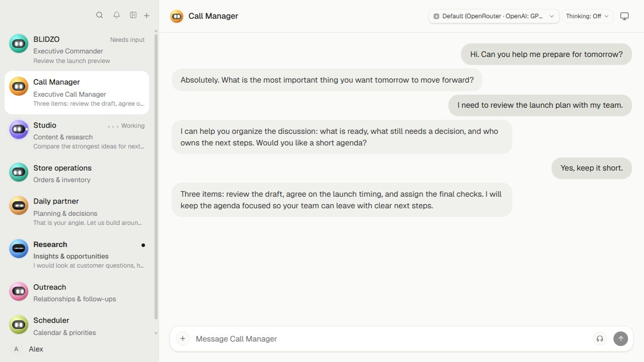Click the "Three items: review the draft" reply
This screenshot has width=644, height=362.
342,200
